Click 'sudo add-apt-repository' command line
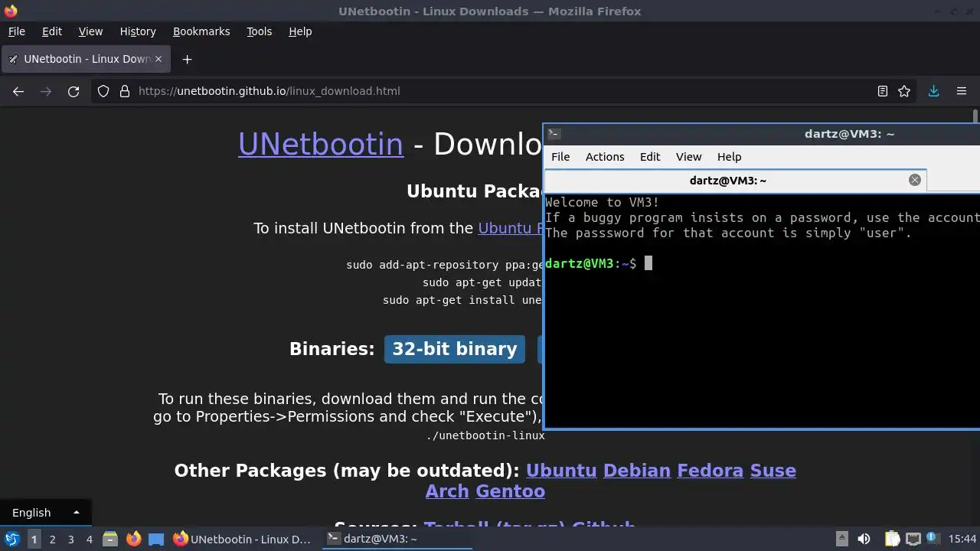 (x=444, y=265)
